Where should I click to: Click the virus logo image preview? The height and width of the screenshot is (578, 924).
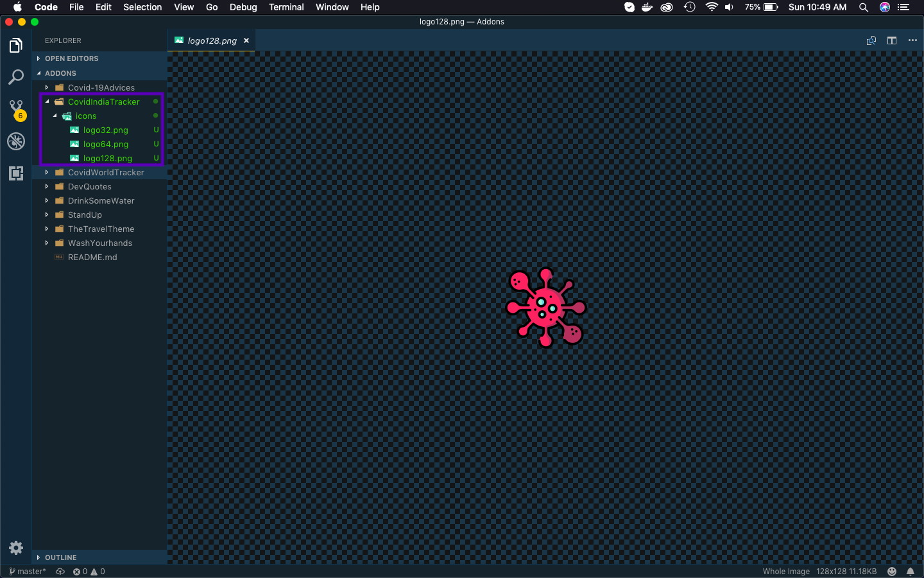(545, 308)
